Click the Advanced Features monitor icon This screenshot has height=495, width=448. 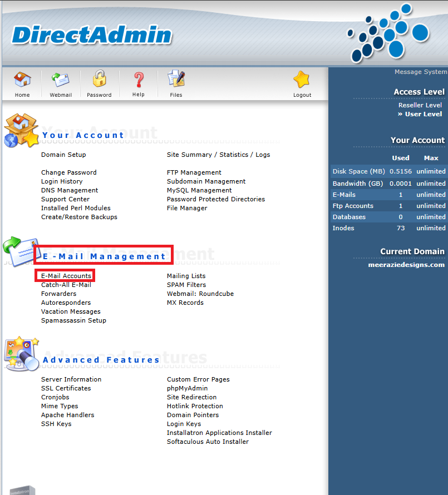coord(22,354)
